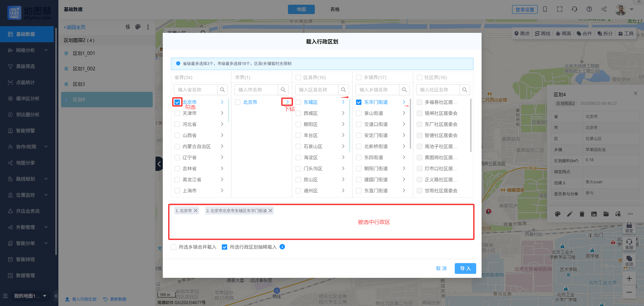Screen dimensions: 644x306
Task: Click the 输入区县名称 search field
Action: coord(316,90)
